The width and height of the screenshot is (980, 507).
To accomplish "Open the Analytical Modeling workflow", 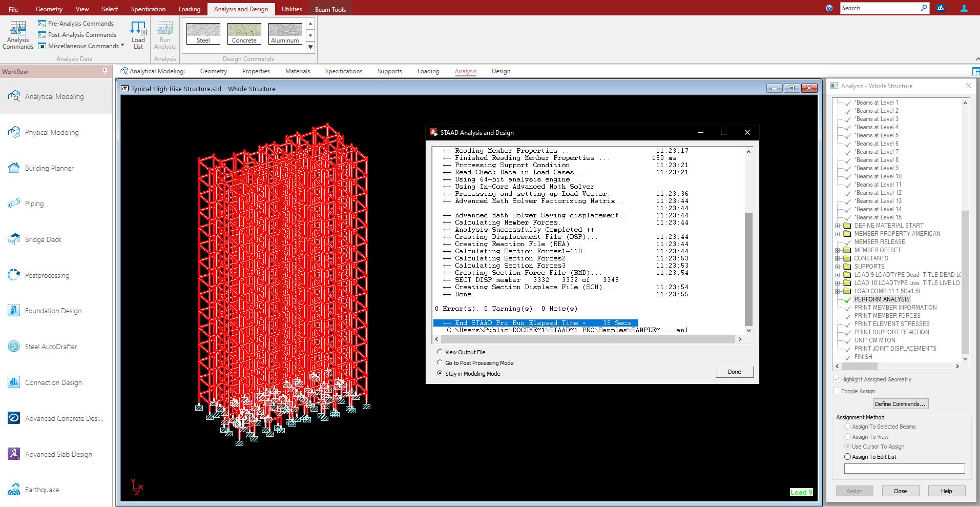I will tap(56, 96).
